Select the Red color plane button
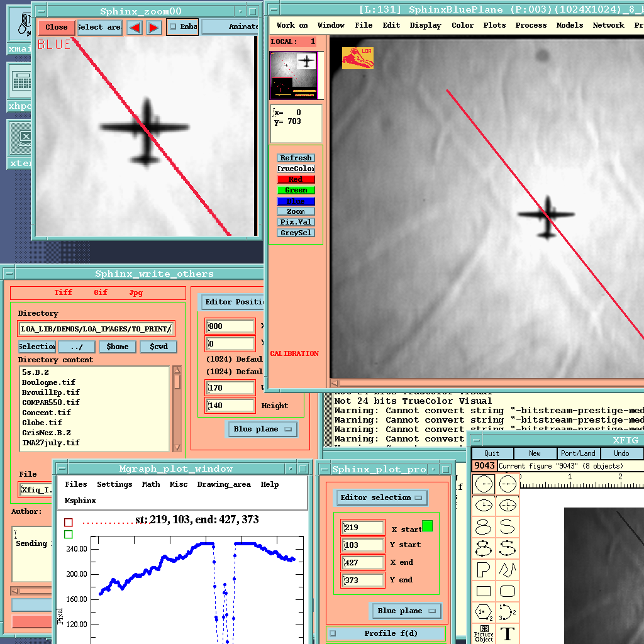This screenshot has height=644, width=644. pos(296,179)
